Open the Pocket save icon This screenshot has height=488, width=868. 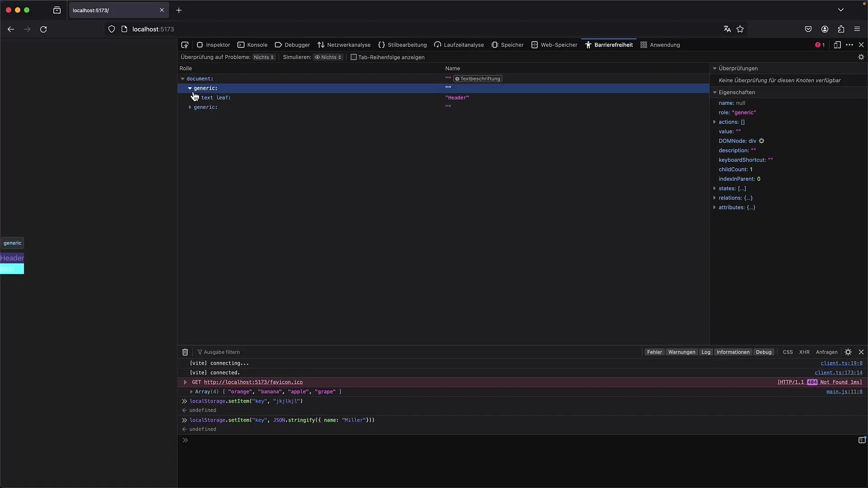[x=808, y=29]
